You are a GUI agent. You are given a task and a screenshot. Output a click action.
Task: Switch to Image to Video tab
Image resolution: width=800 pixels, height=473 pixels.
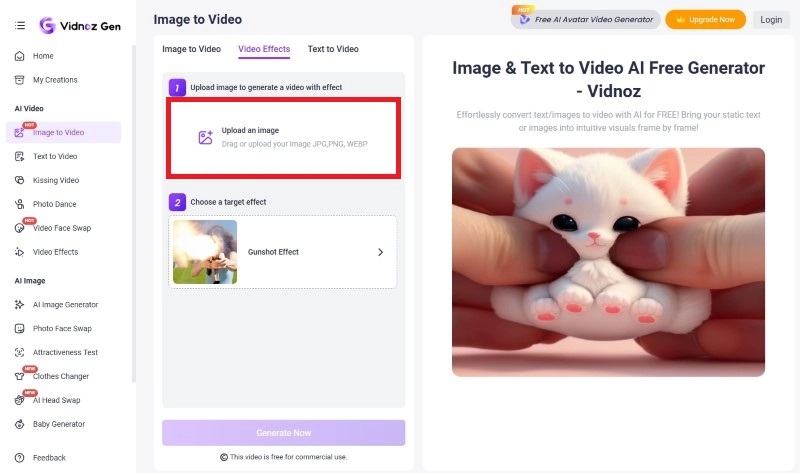(x=191, y=49)
